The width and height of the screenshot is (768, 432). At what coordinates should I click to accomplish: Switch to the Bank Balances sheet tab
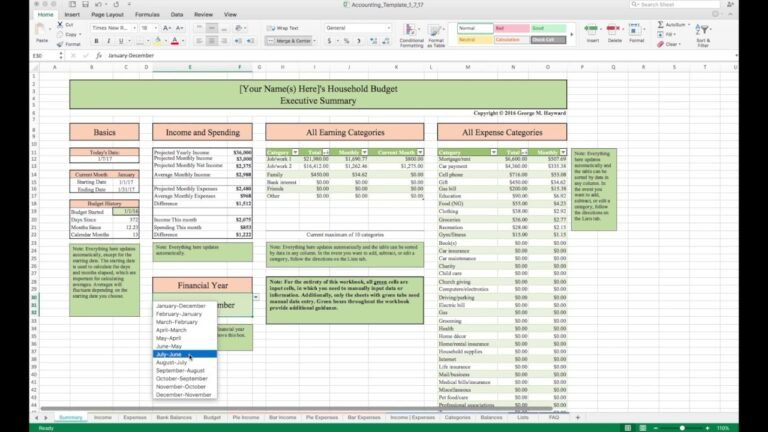[174, 418]
